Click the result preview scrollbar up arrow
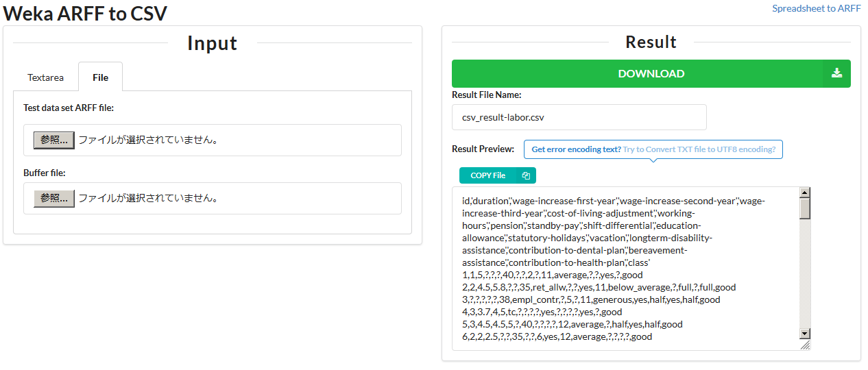The height and width of the screenshot is (370, 868). [x=805, y=193]
